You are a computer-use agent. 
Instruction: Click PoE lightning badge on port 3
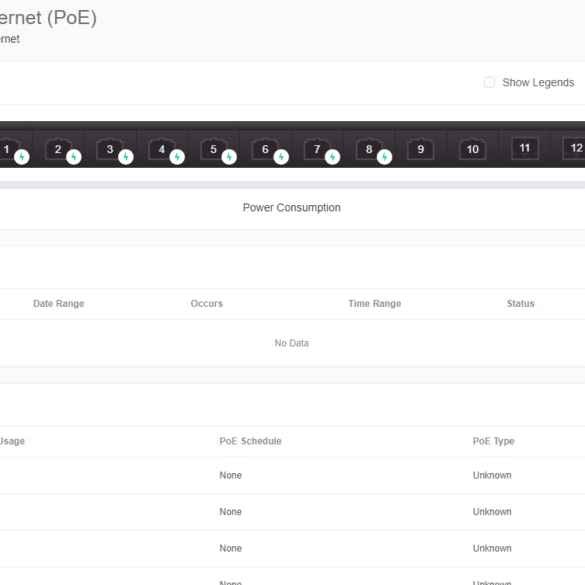pos(126,157)
